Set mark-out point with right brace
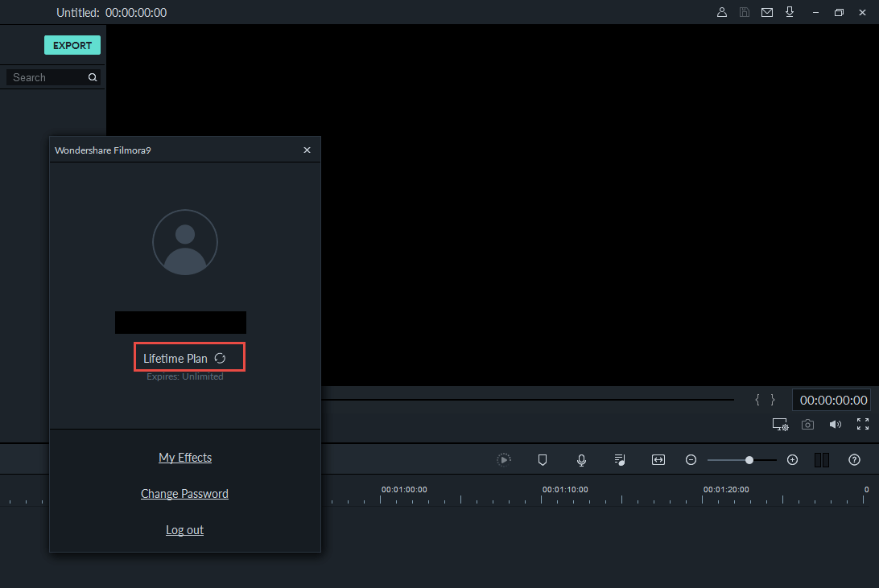This screenshot has height=588, width=879. click(x=773, y=400)
